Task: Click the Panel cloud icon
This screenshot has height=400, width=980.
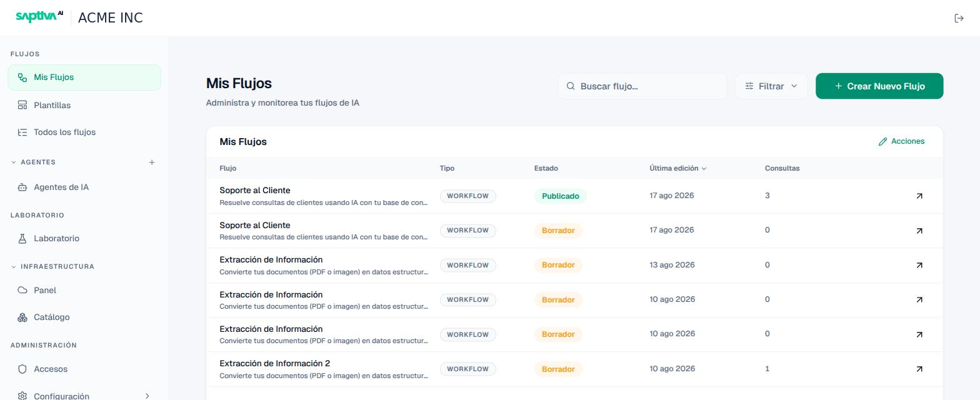Action: (22, 290)
